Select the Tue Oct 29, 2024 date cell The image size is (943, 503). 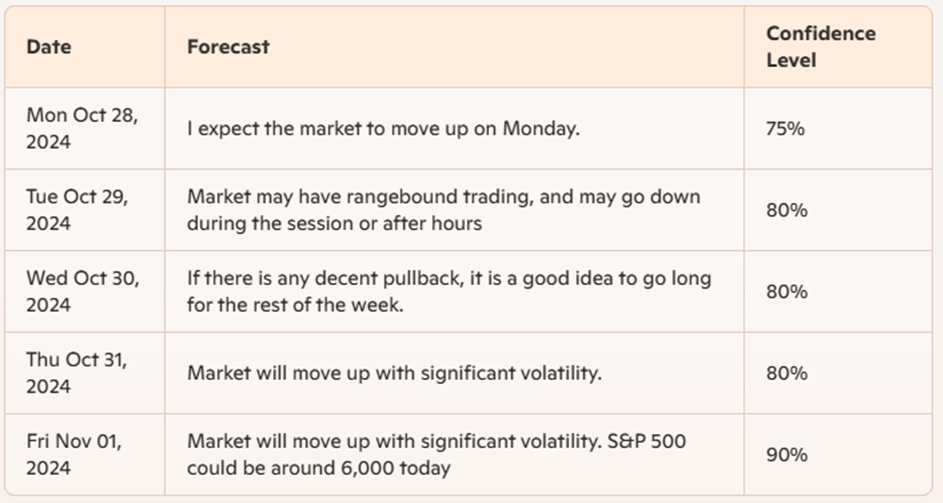[77, 210]
